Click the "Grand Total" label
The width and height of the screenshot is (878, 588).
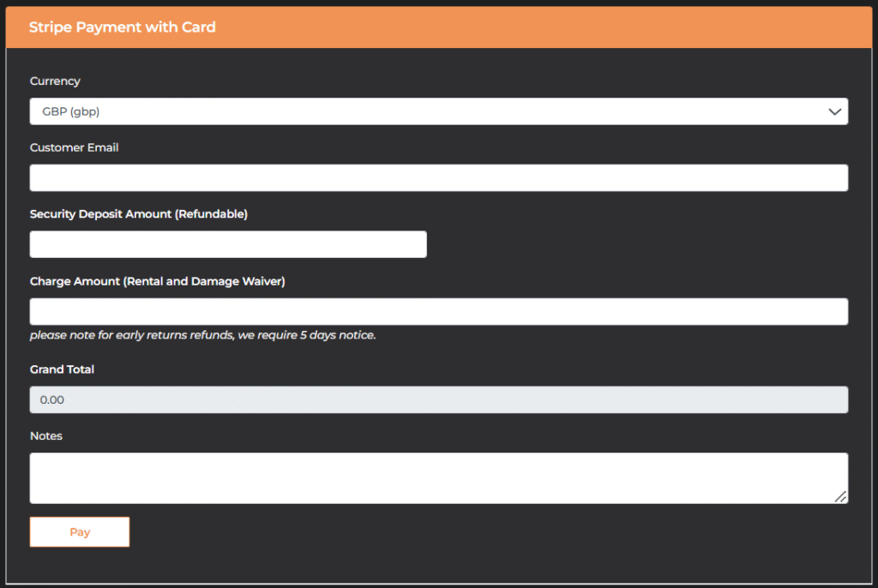62,369
